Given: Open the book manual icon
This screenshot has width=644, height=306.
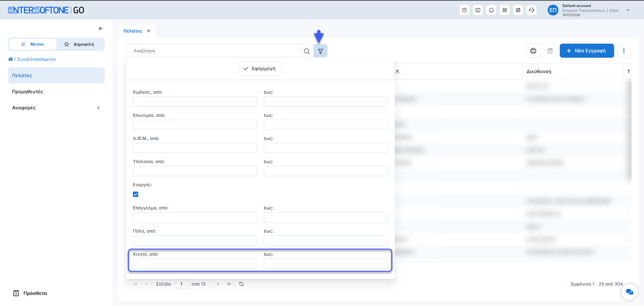Looking at the screenshot, I should [x=478, y=10].
